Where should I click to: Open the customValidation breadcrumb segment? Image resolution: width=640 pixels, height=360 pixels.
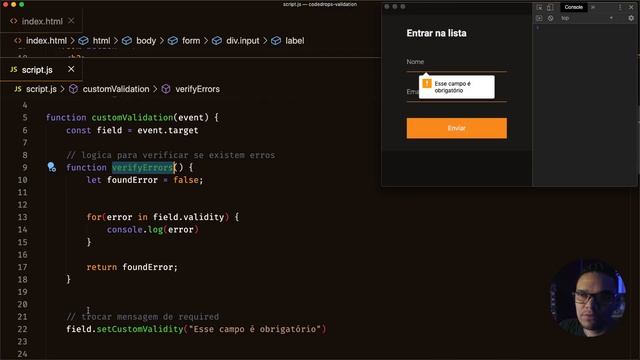point(116,89)
